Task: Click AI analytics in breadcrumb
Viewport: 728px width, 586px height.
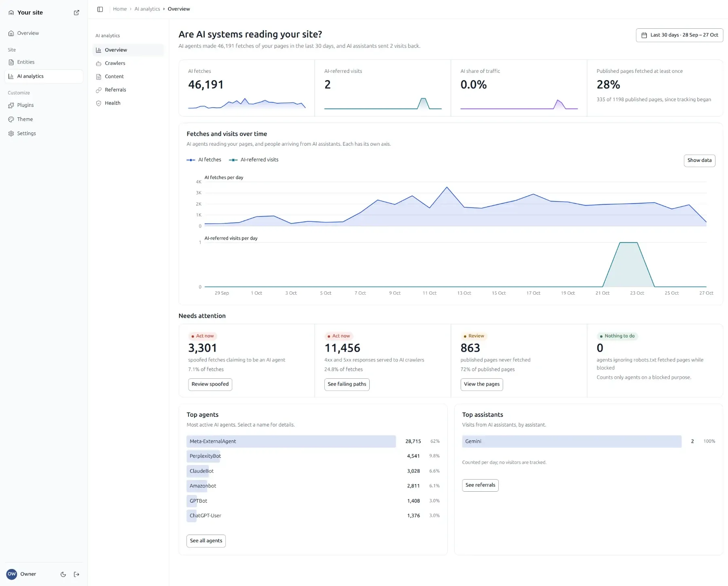Action: click(147, 9)
